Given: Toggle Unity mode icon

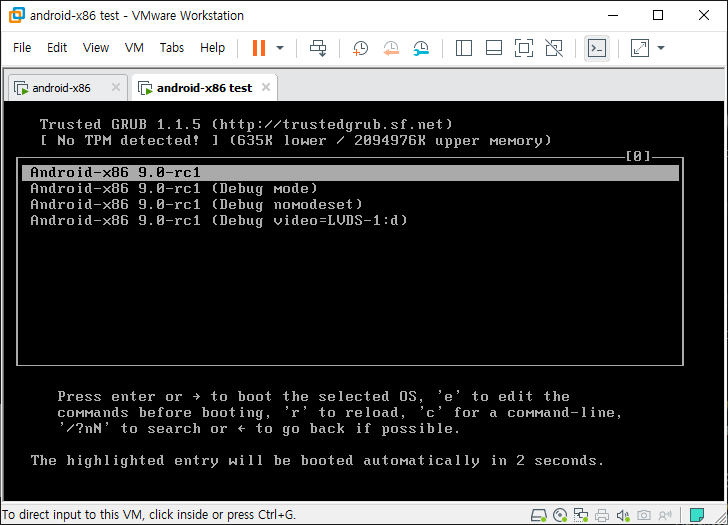Looking at the screenshot, I should 554,48.
